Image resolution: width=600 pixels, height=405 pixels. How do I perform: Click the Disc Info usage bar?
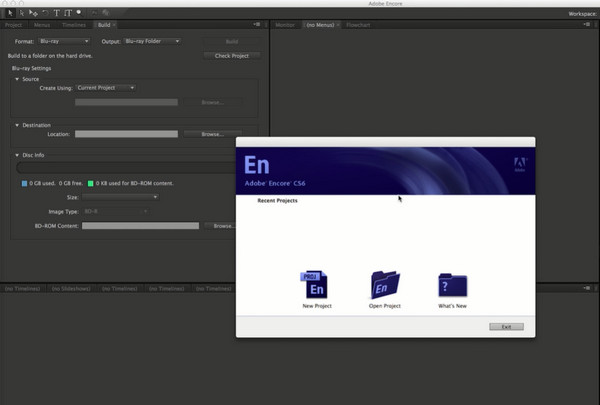click(x=126, y=168)
